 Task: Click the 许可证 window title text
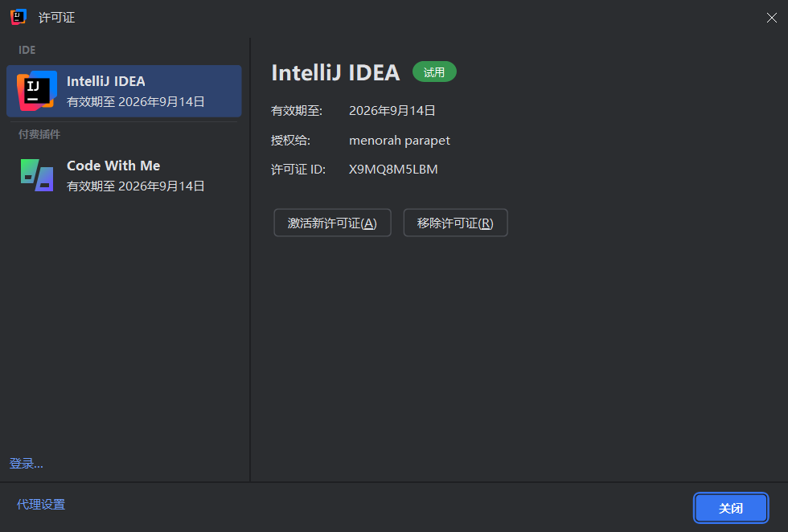pos(56,18)
